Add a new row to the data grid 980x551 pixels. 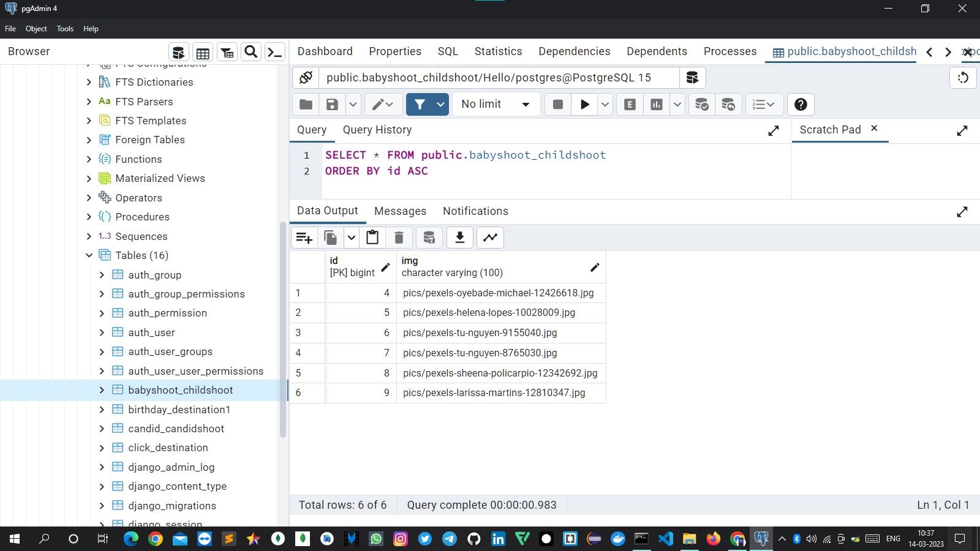tap(304, 238)
